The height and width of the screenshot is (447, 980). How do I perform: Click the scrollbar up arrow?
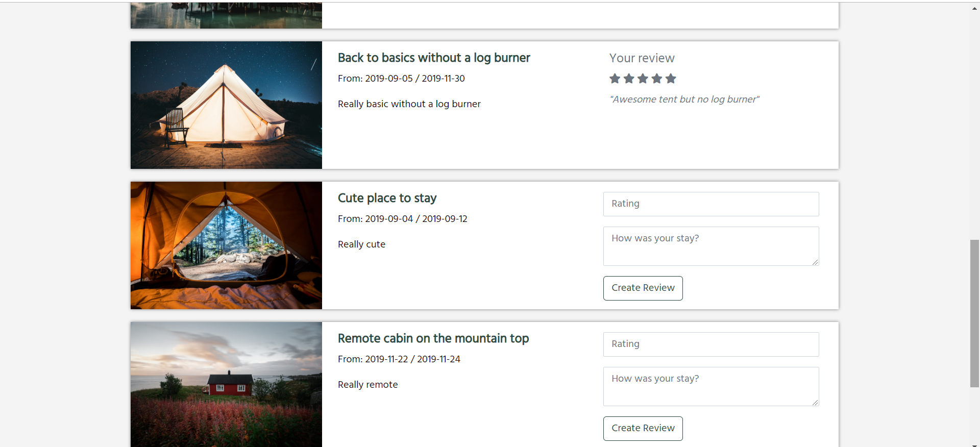[x=974, y=8]
